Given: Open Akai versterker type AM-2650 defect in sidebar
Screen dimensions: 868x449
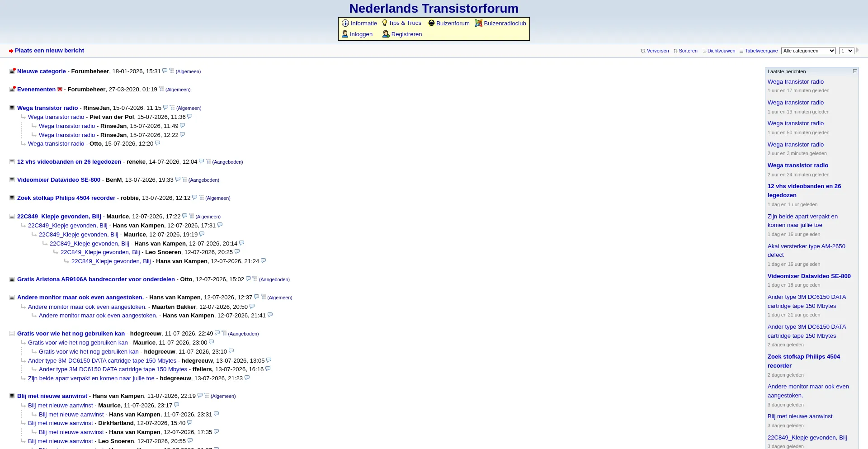Looking at the screenshot, I should 807,250.
